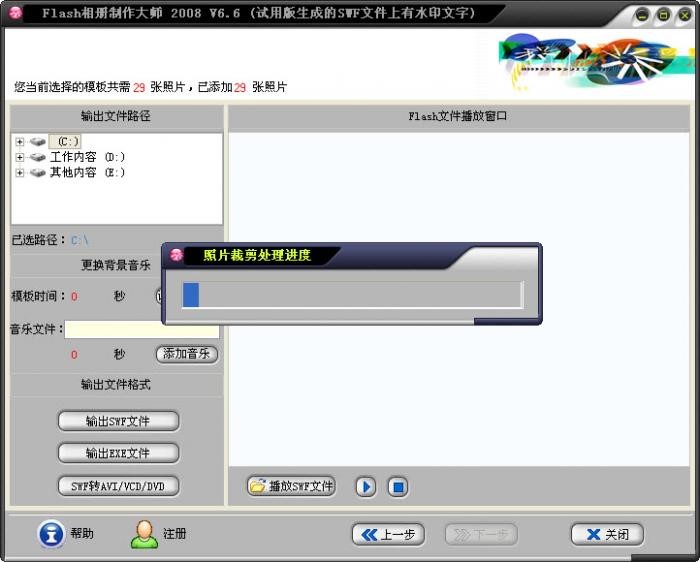Click the progress dialog logo icon

pyautogui.click(x=177, y=255)
